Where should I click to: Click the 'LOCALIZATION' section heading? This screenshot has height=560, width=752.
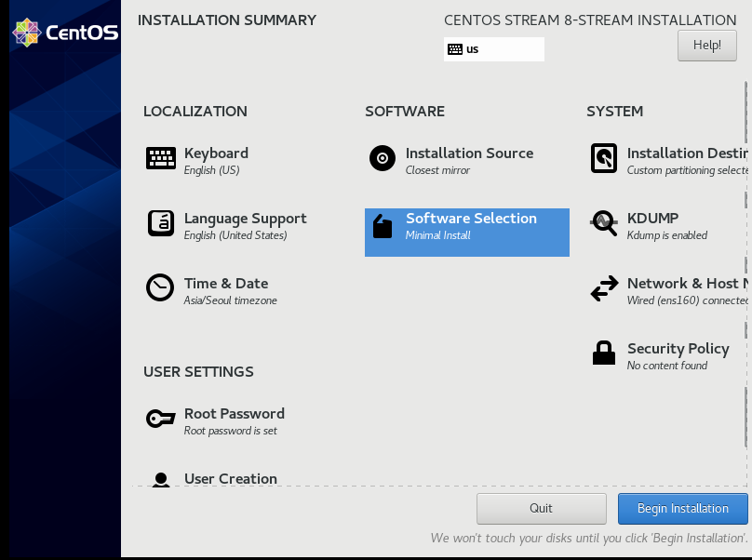[x=195, y=112]
